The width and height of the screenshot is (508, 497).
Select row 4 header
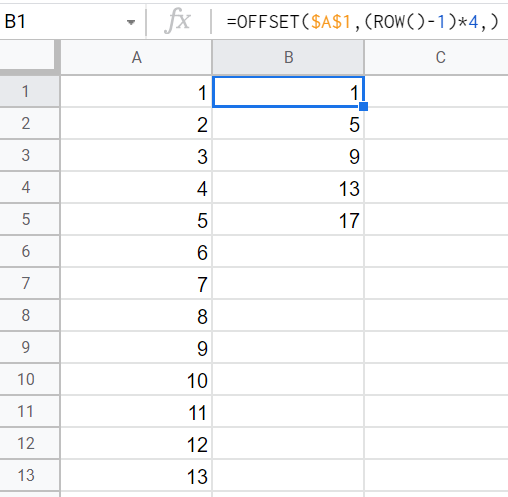point(30,187)
